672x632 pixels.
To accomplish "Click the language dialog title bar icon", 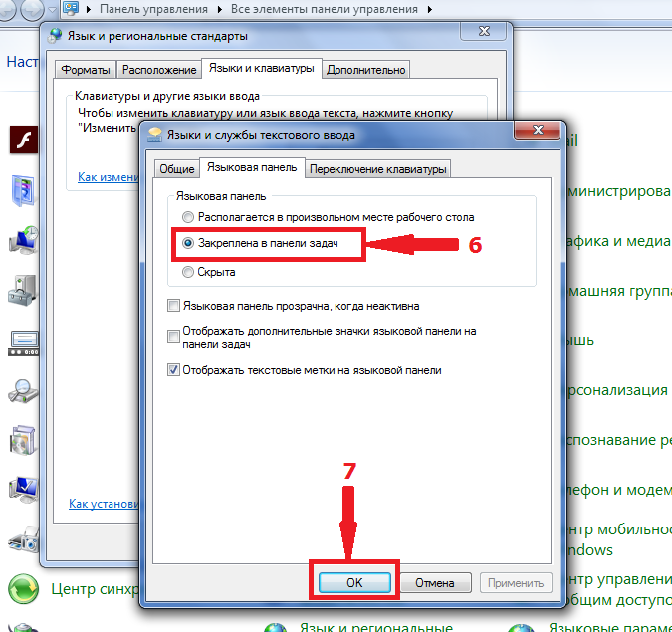I will tap(154, 135).
